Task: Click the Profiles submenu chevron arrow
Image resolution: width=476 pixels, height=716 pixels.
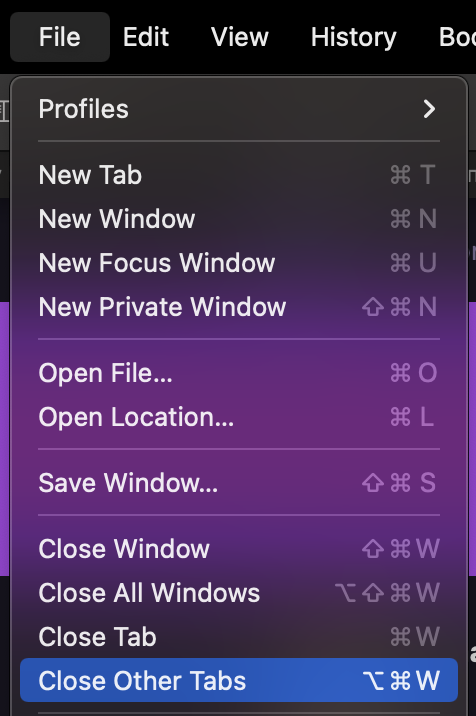Action: [x=429, y=109]
